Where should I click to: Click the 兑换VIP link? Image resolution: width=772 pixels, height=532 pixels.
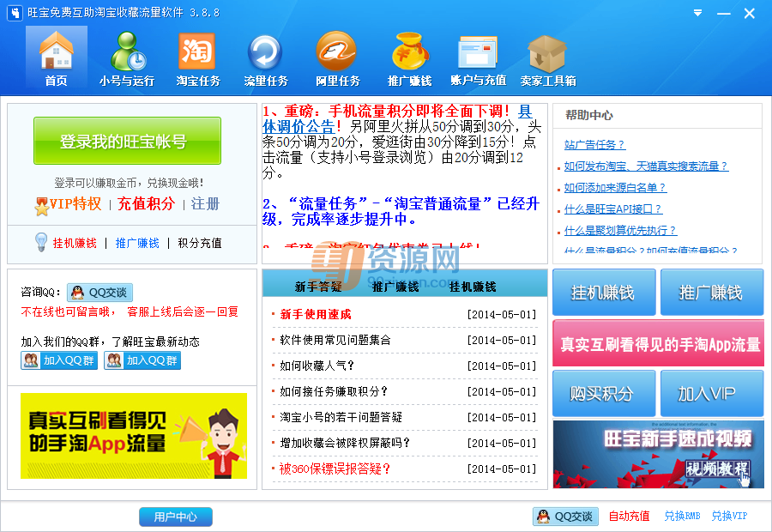[x=729, y=516]
